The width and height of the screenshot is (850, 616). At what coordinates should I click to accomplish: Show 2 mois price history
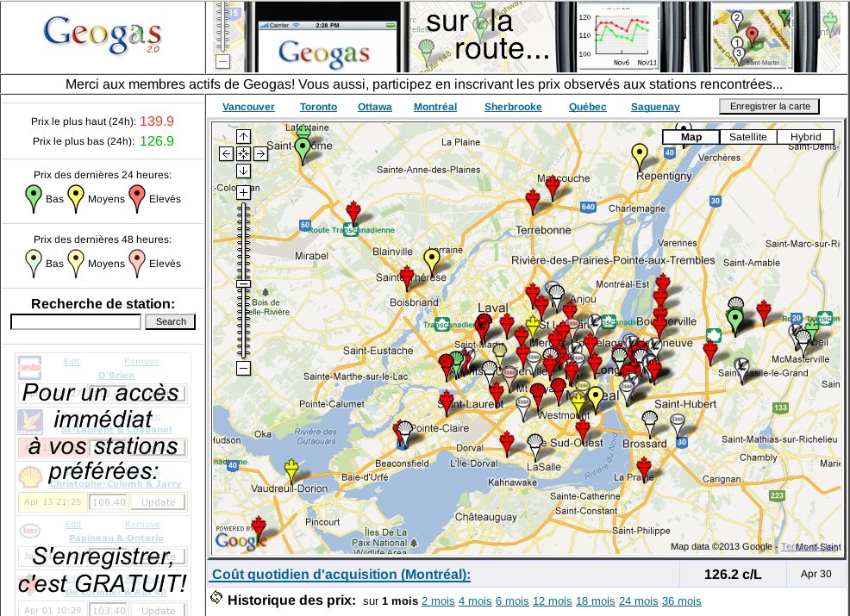(x=438, y=600)
